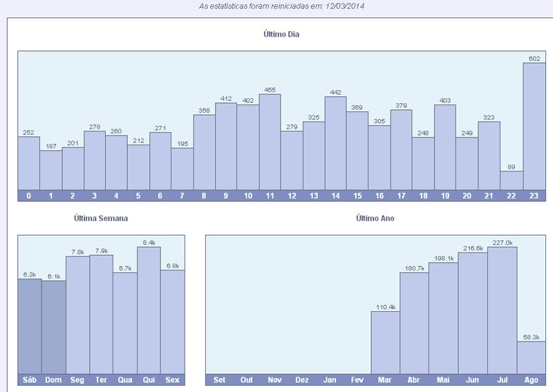Click the hour 4 bar showing 260
The width and height of the screenshot is (553, 392).
pyautogui.click(x=116, y=162)
